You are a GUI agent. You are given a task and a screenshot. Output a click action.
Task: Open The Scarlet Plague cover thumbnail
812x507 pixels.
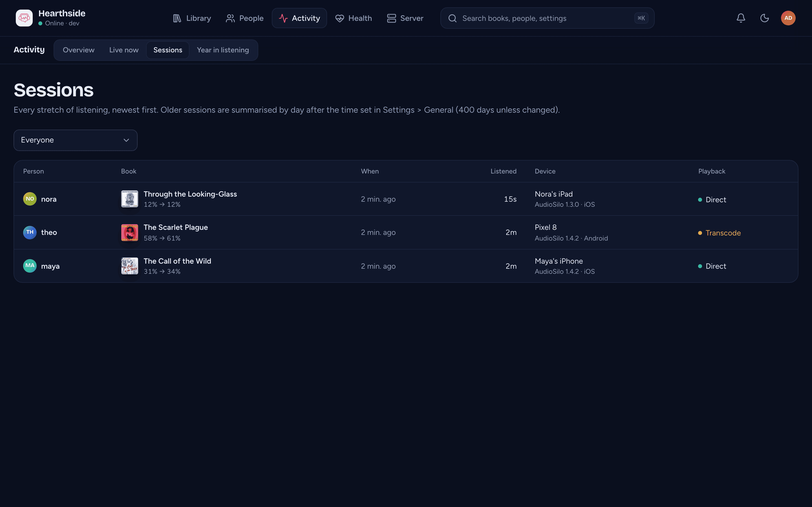(129, 232)
